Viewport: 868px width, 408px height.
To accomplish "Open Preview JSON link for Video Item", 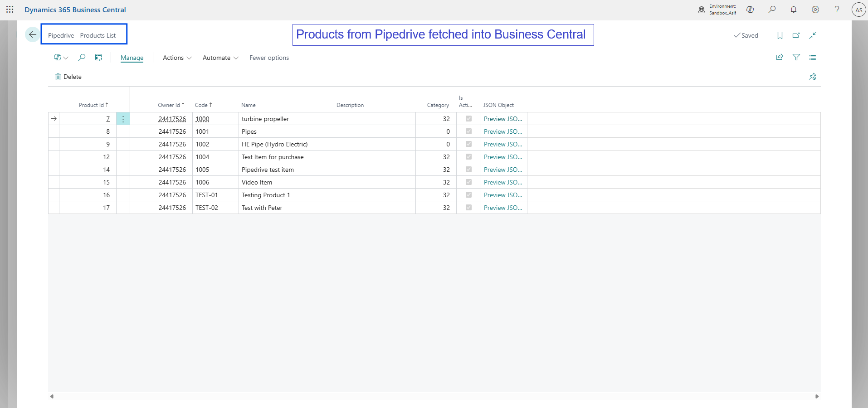I will point(502,182).
